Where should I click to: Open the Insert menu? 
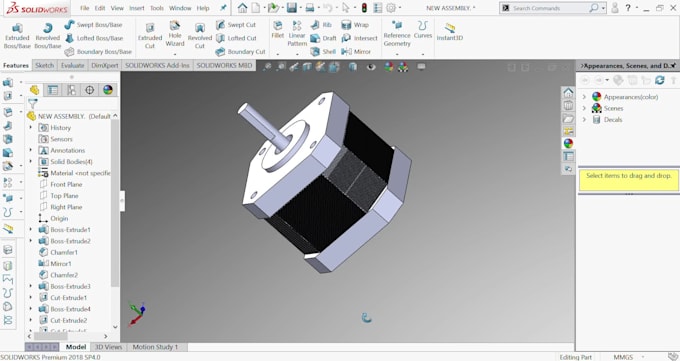click(137, 8)
